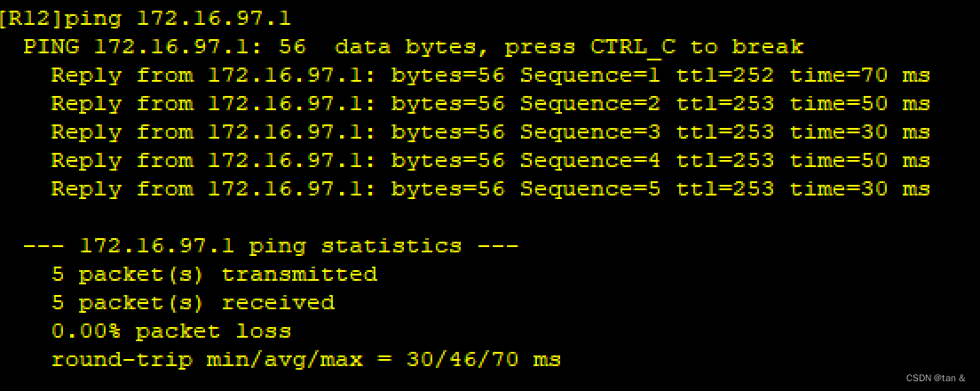Click the round-trip min/avg/max line
The width and height of the screenshot is (980, 391).
[306, 360]
